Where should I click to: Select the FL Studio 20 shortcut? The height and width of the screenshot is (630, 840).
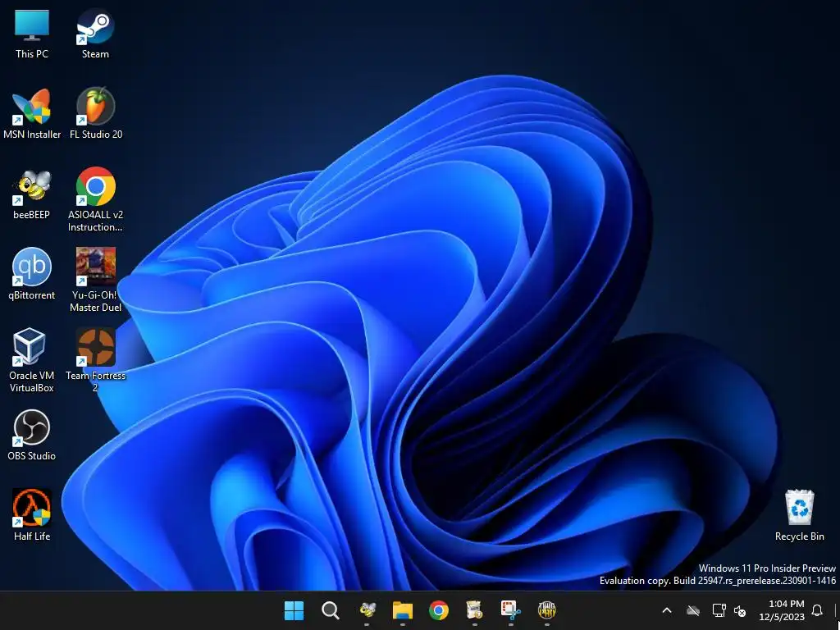point(96,115)
